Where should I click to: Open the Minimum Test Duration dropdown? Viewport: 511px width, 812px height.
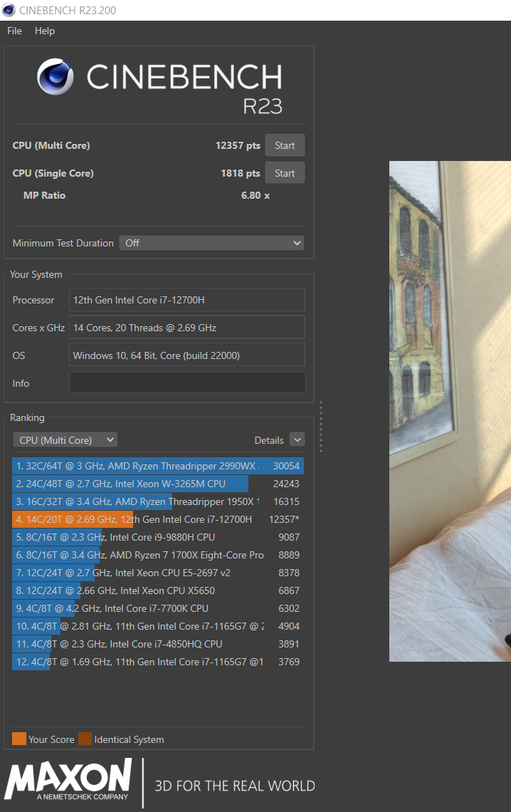pos(211,243)
